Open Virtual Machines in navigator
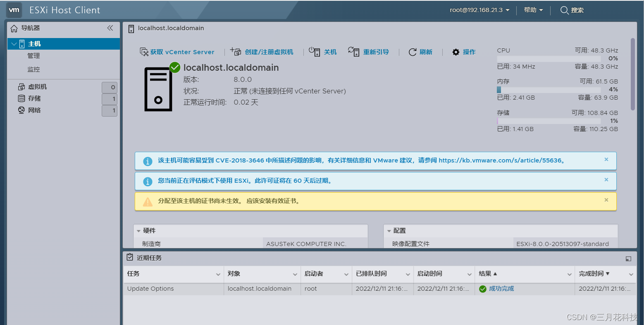 37,87
